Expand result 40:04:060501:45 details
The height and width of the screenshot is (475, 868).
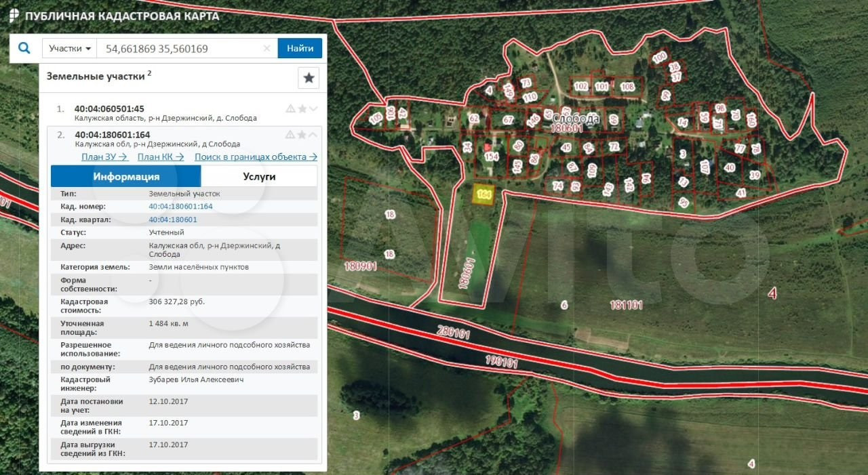point(313,108)
